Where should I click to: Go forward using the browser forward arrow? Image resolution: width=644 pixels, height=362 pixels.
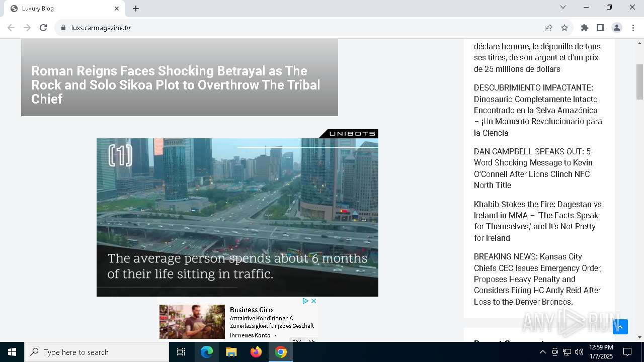point(27,28)
